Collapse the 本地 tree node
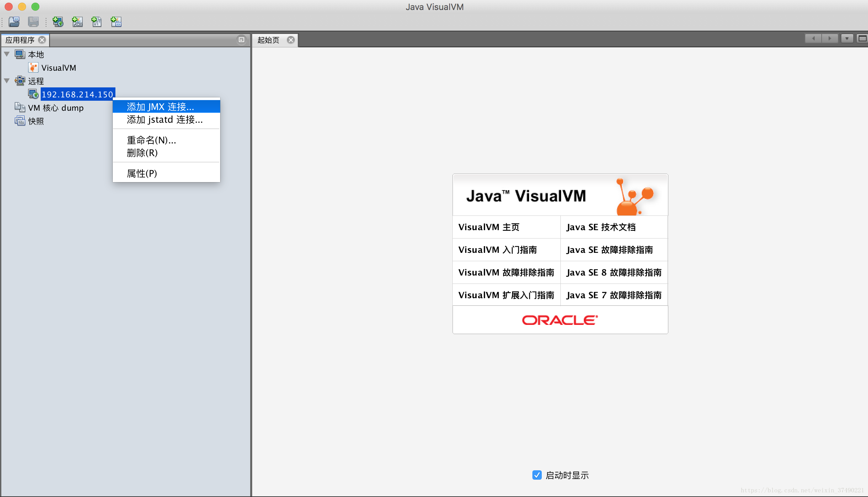Screen dimensions: 868x497 pyautogui.click(x=7, y=54)
